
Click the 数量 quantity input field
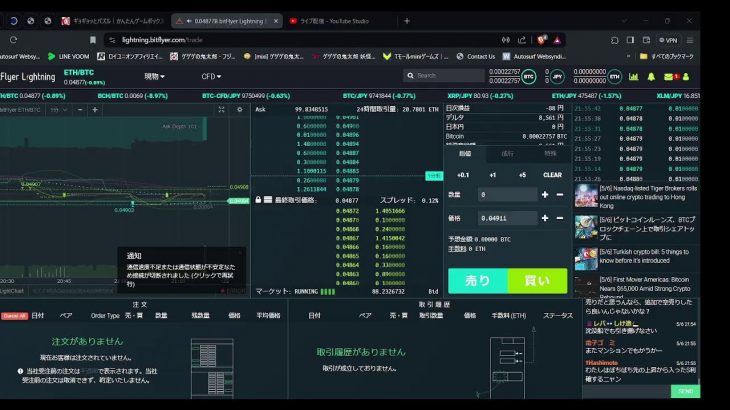[507, 195]
